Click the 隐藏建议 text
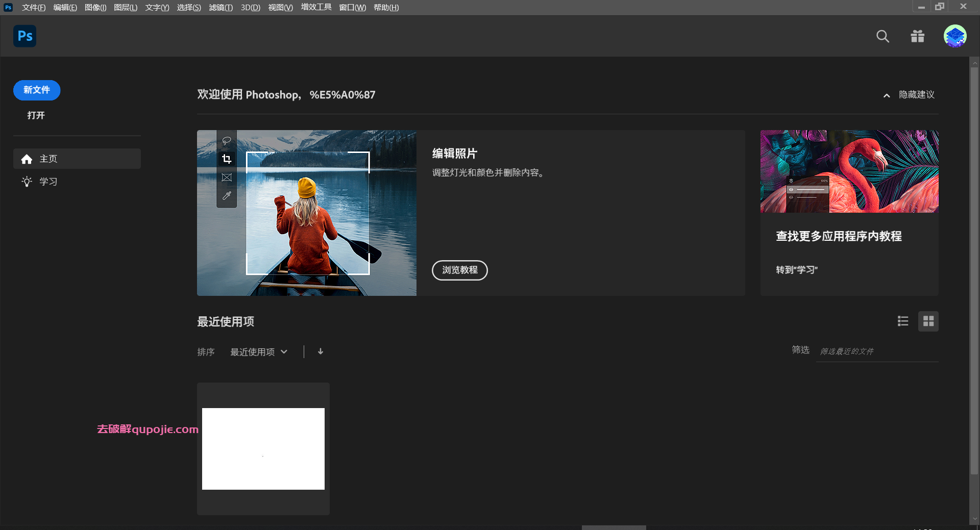The image size is (980, 530). tap(917, 95)
